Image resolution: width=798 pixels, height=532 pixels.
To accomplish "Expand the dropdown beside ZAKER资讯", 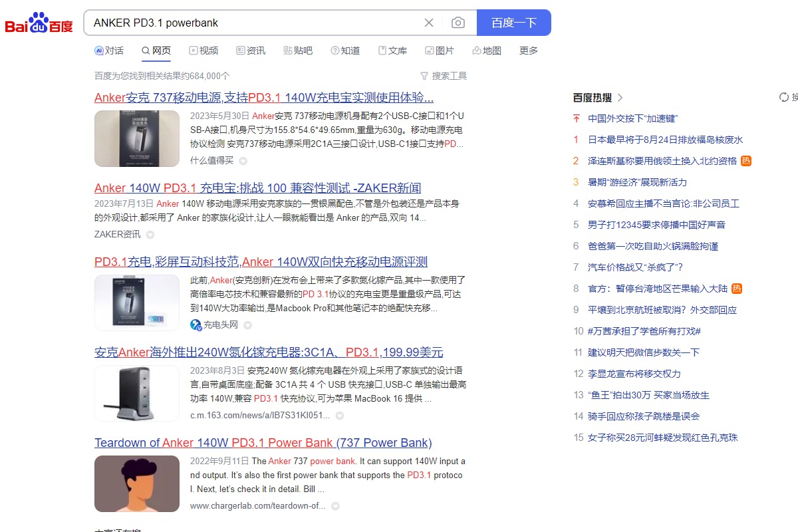I will pyautogui.click(x=150, y=235).
